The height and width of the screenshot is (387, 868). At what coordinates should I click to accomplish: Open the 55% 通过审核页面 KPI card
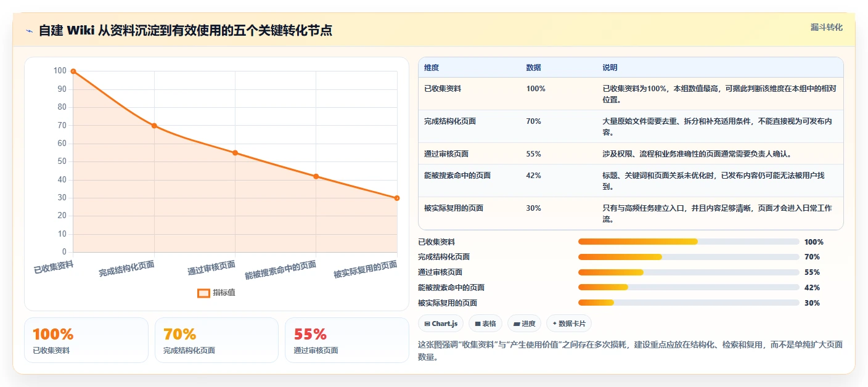pyautogui.click(x=347, y=340)
